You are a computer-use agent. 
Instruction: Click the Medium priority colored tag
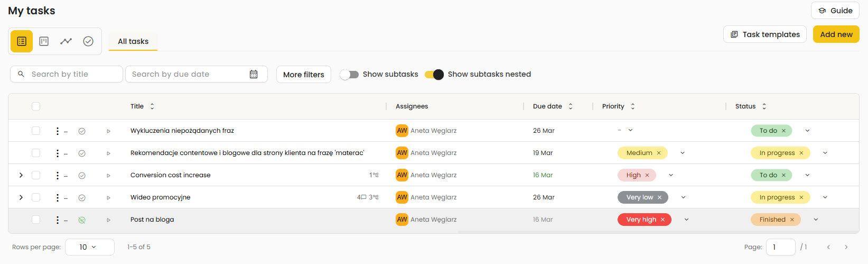click(639, 153)
